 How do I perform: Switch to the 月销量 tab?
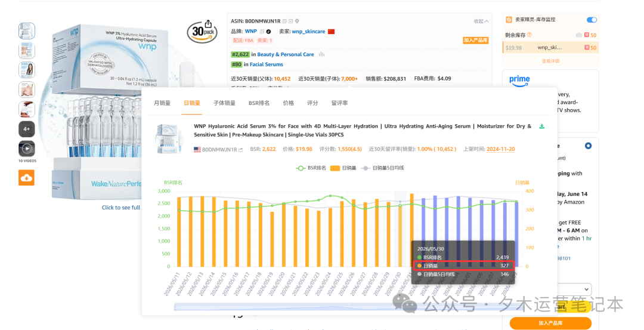162,103
